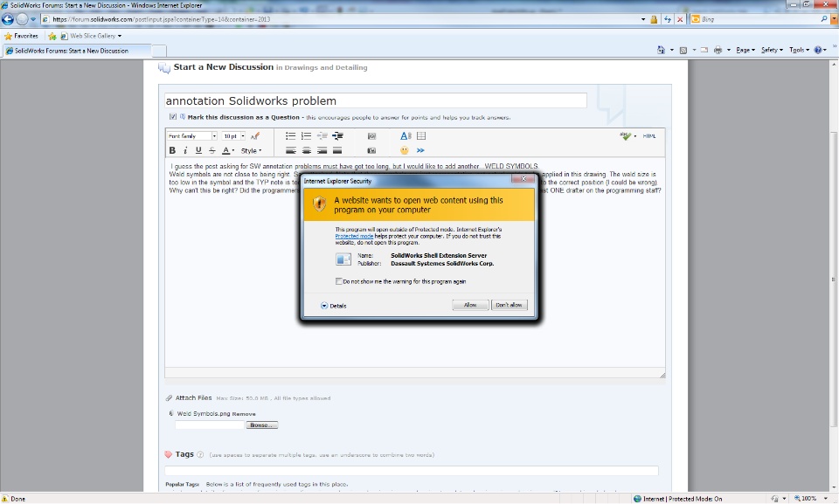The height and width of the screenshot is (504, 839).
Task: Underline the selected post text
Action: coord(198,151)
